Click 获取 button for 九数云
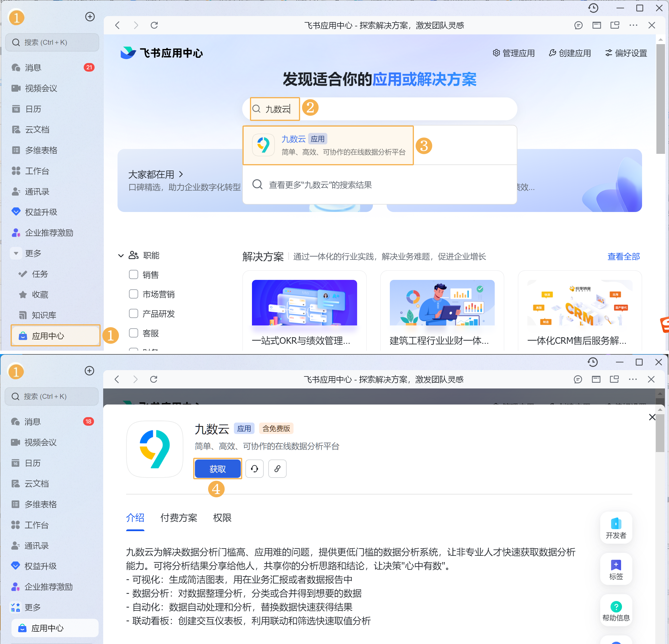The image size is (669, 644). coord(218,469)
